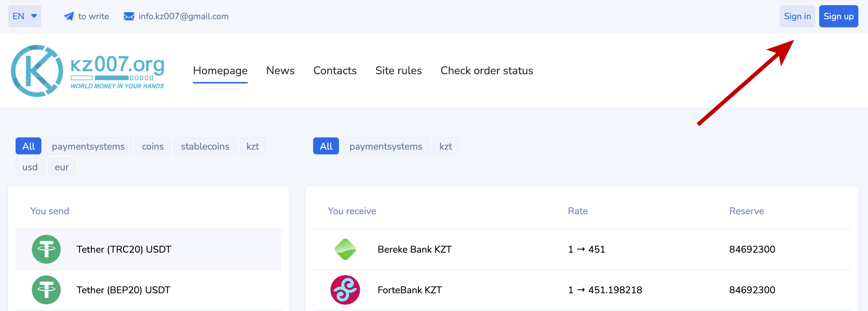Open Check order status page

coord(486,71)
